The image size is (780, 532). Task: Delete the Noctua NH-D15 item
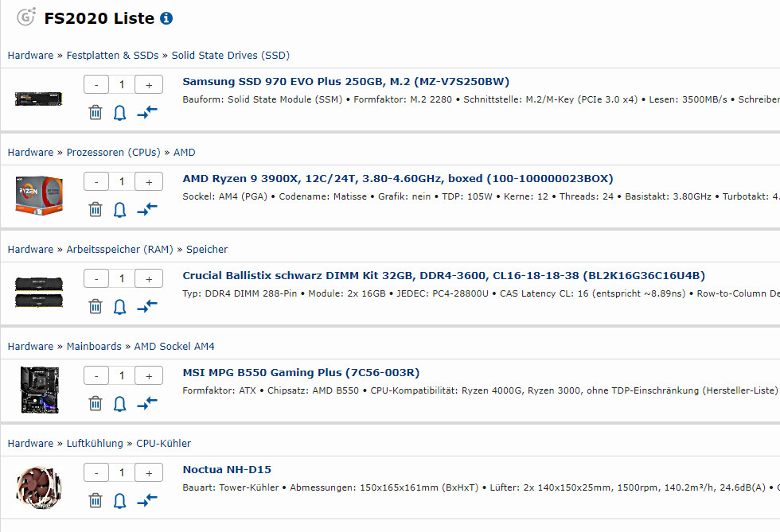coord(96,501)
